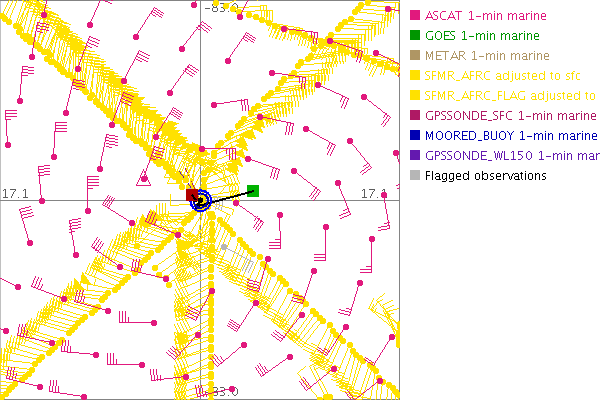Viewport: 600px width, 400px height.
Task: Click the green GOES square marker on map
Action: click(x=253, y=190)
